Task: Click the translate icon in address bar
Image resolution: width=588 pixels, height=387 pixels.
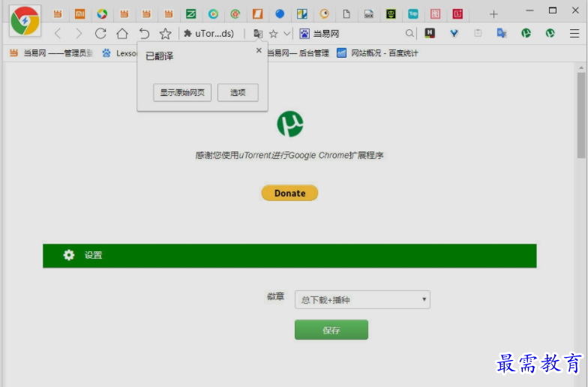Action: coord(258,34)
